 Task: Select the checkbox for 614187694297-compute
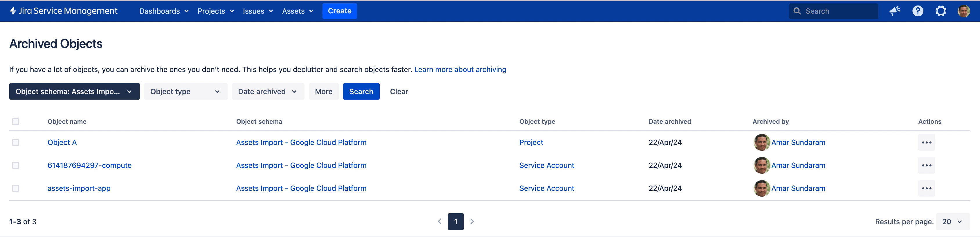click(x=16, y=166)
